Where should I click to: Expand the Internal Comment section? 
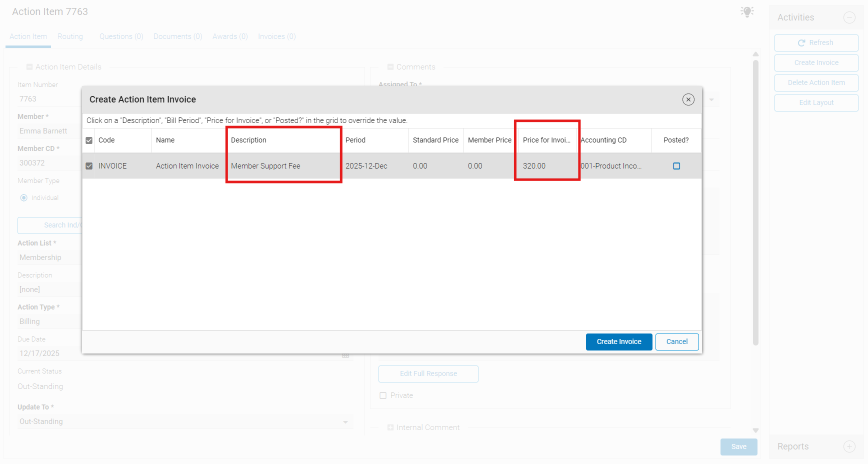pyautogui.click(x=390, y=427)
